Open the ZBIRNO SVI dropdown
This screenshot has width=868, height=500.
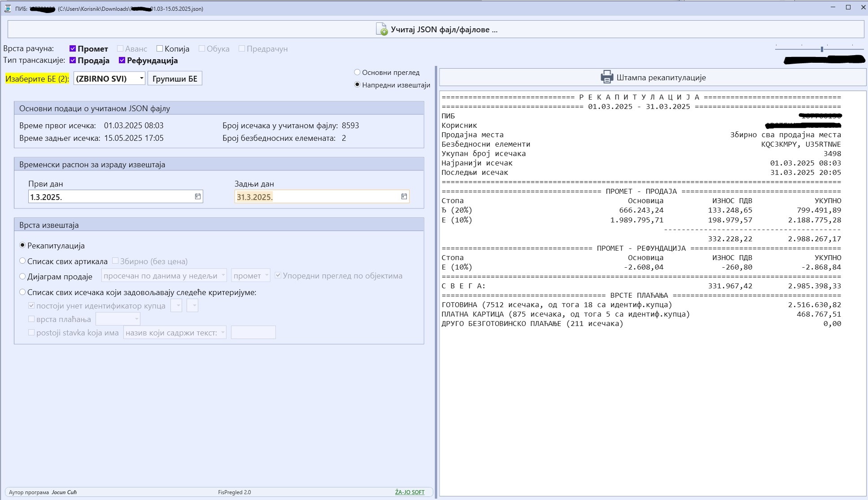(109, 78)
